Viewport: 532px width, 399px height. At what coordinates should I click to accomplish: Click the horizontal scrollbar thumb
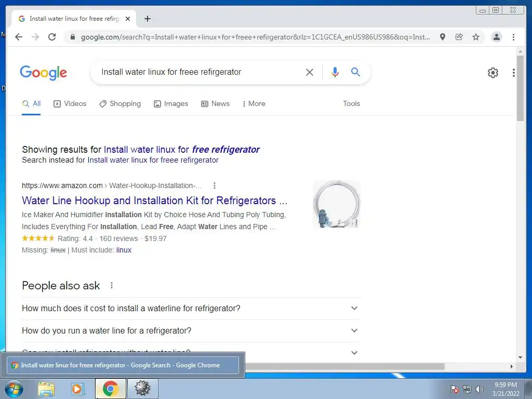(x=344, y=366)
